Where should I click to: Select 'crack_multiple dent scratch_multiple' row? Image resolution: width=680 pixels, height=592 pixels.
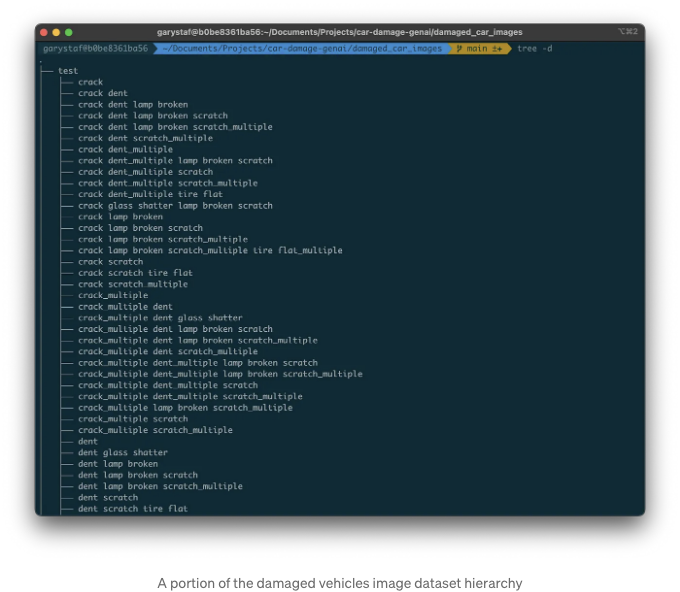pyautogui.click(x=168, y=352)
